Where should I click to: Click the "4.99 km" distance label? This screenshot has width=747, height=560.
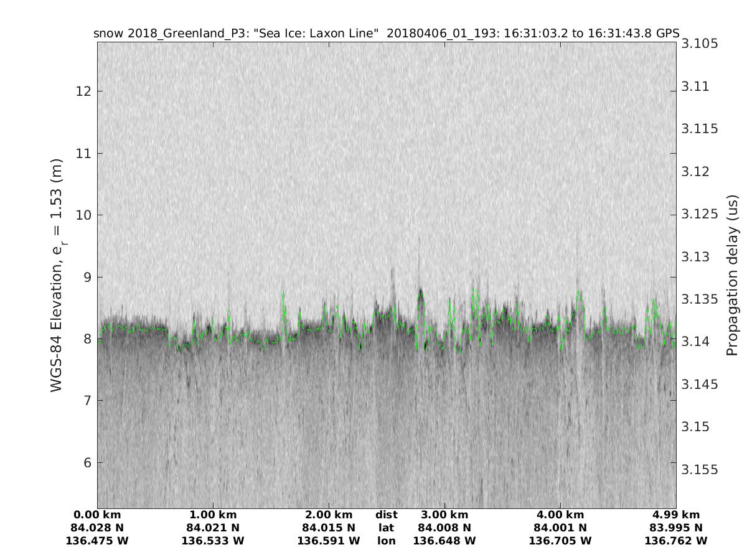[x=675, y=515]
